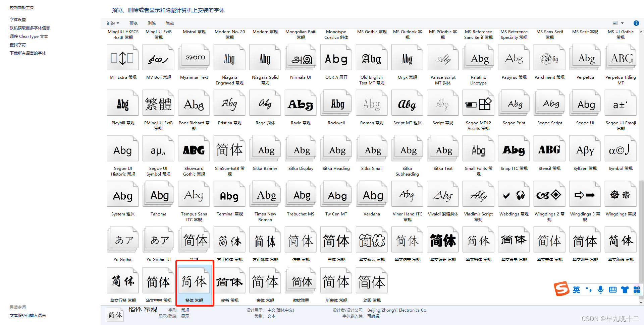Image resolution: width=644 pixels, height=325 pixels.
Task: Select the Snap ITC font icon
Action: (514, 149)
